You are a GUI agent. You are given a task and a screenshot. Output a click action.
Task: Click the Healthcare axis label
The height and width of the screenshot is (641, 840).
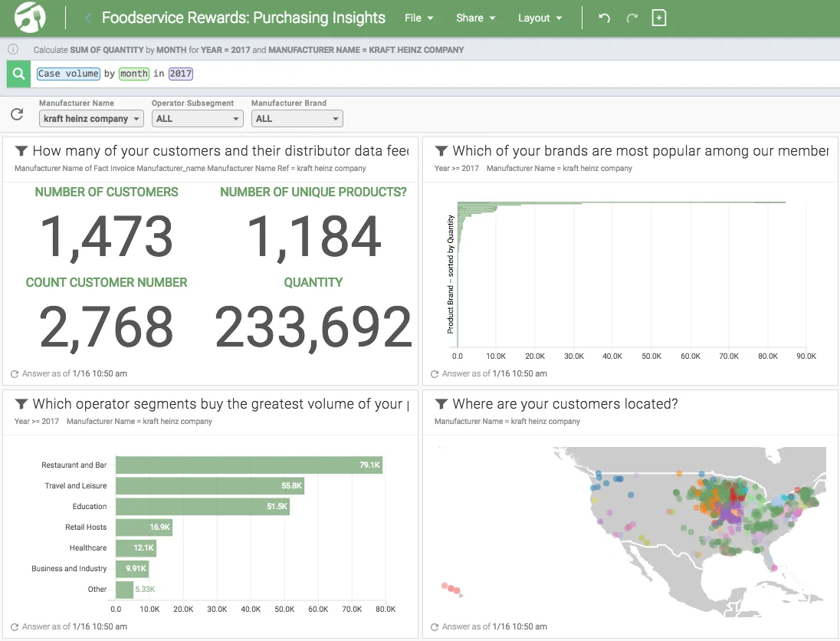point(88,547)
